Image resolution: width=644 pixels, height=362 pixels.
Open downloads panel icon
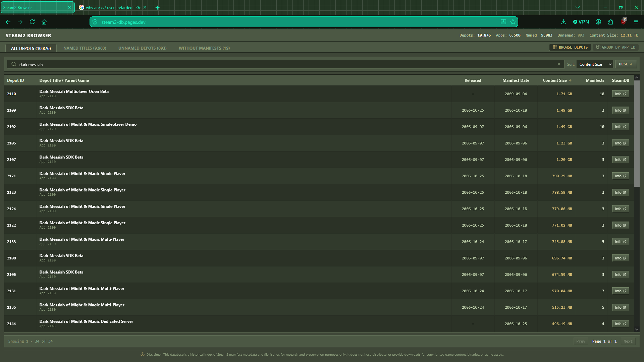pos(563,22)
